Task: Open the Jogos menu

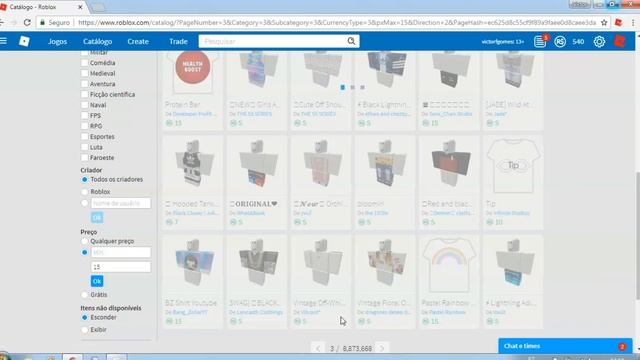Action: (x=58, y=41)
